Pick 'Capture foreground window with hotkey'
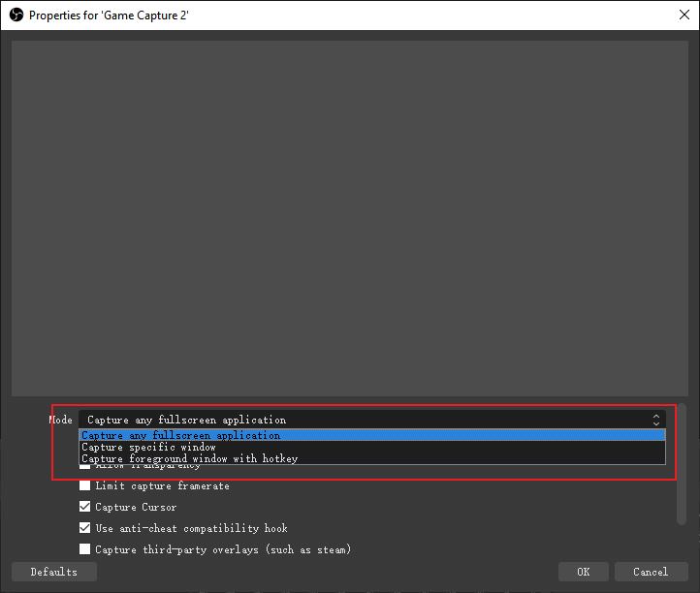Image resolution: width=700 pixels, height=593 pixels. pyautogui.click(x=372, y=458)
